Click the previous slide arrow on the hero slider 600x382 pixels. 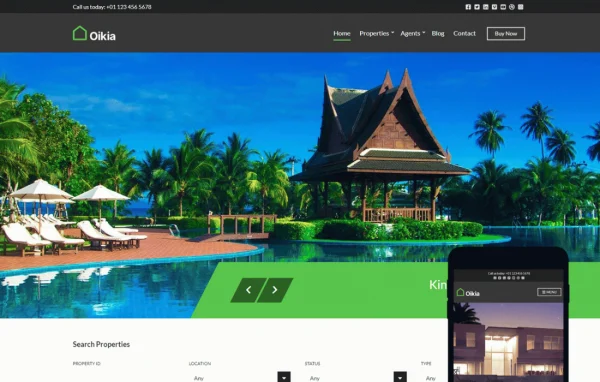click(x=248, y=290)
